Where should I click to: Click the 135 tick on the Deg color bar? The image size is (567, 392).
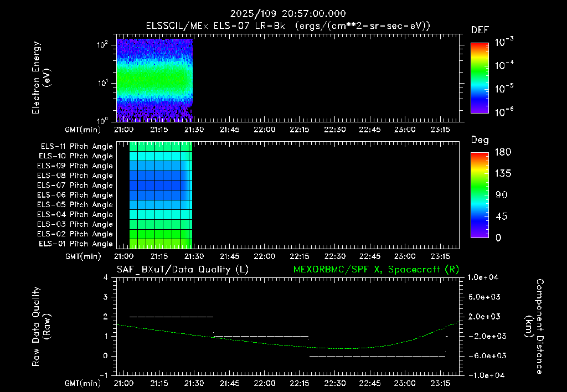pyautogui.click(x=503, y=173)
